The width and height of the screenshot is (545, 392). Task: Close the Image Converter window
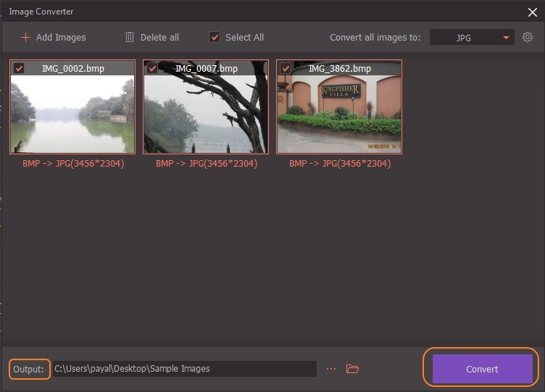point(533,12)
